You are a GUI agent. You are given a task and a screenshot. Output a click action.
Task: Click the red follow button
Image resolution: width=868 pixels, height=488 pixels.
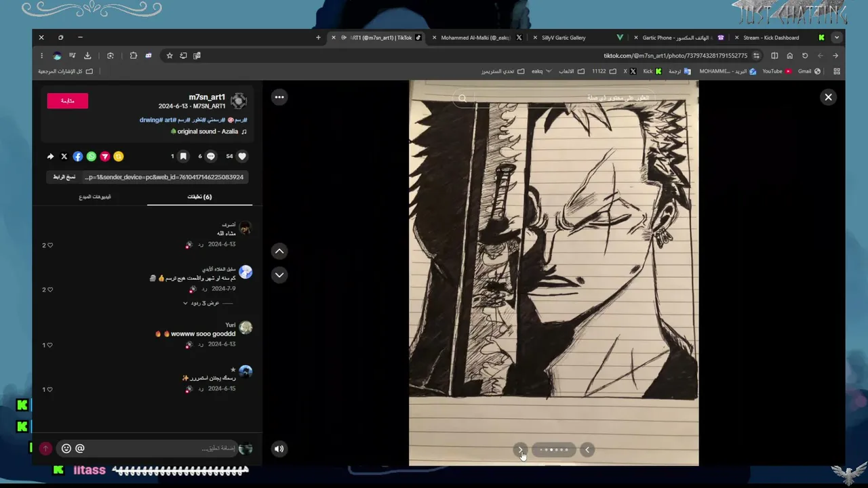click(68, 101)
